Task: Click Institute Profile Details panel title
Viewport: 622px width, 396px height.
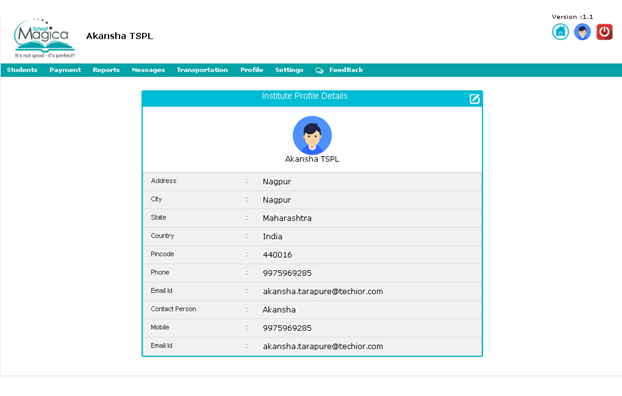Action: [305, 96]
